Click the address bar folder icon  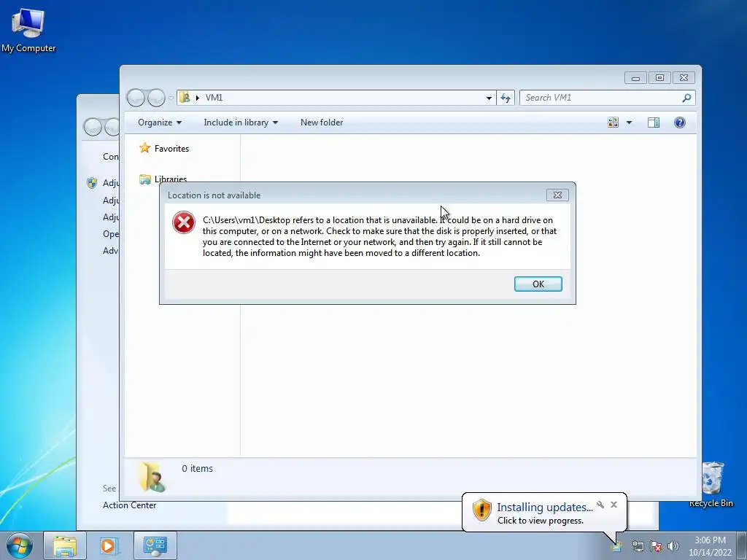point(185,97)
